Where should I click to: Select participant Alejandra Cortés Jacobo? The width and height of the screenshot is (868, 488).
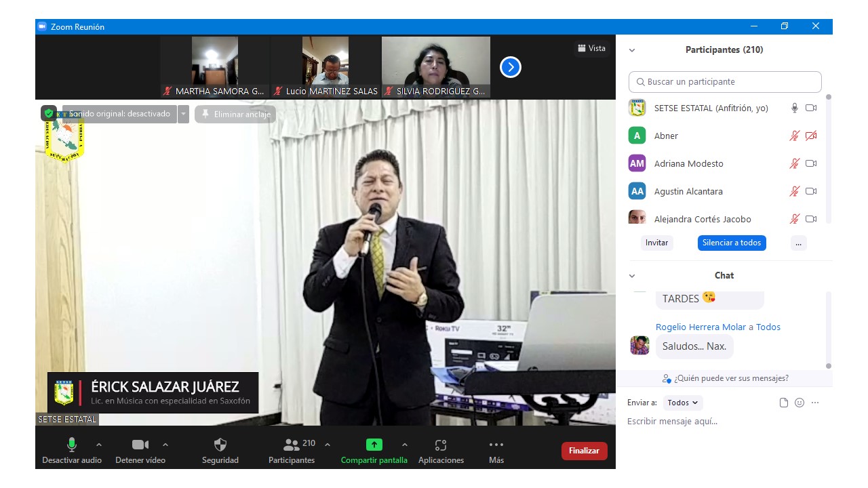point(723,217)
